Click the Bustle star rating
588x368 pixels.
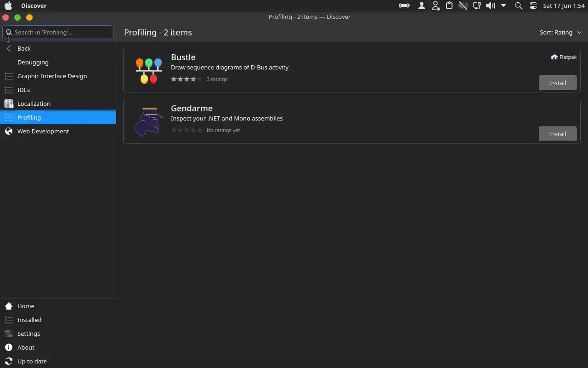coord(187,79)
